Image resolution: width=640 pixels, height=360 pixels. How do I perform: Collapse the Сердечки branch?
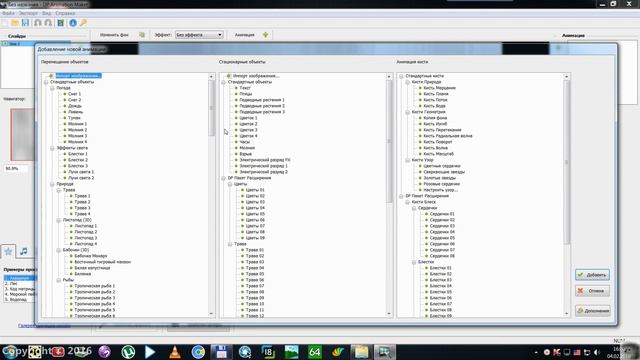pos(413,208)
